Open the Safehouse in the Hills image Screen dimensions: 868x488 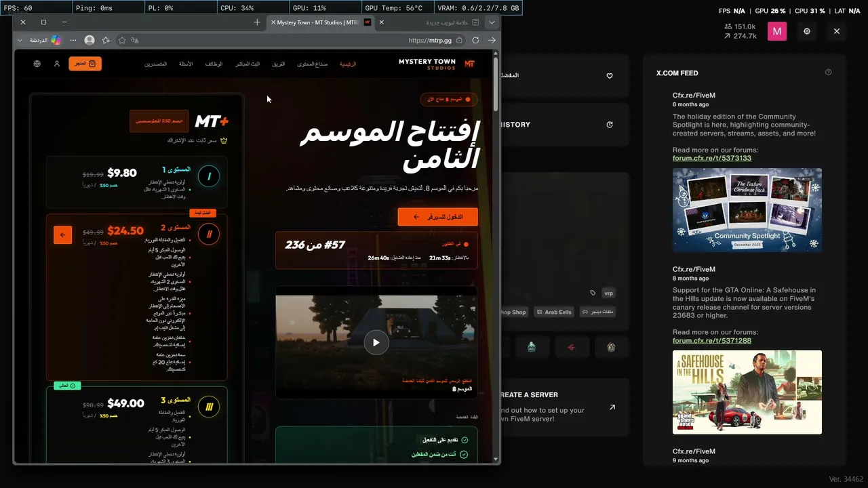tap(747, 392)
